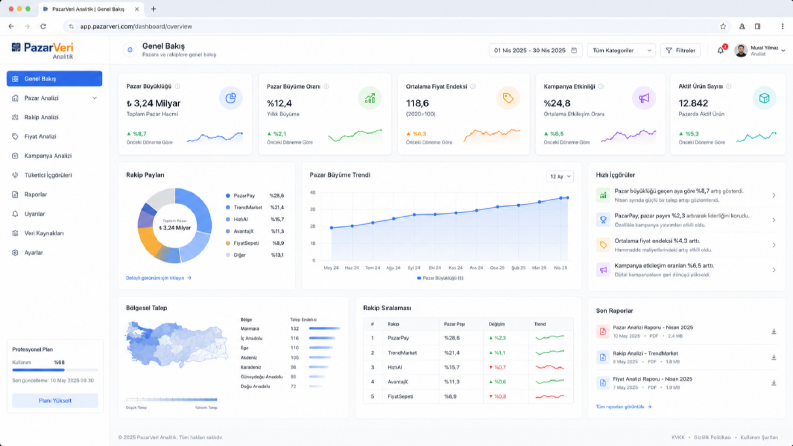This screenshot has height=446, width=793.
Task: Open Veri Kaynakları in the sidebar
Action: 54,233
